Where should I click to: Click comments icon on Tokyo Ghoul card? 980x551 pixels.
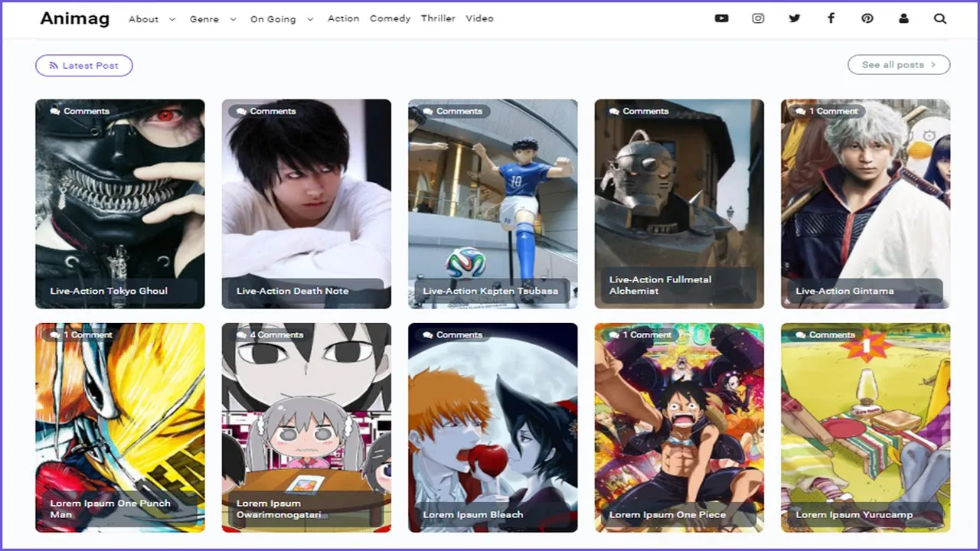click(55, 111)
